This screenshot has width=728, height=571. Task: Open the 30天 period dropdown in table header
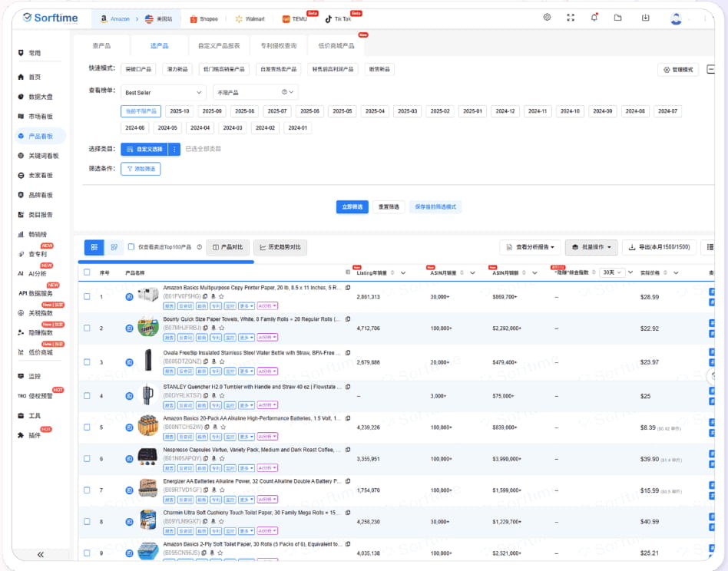(612, 272)
